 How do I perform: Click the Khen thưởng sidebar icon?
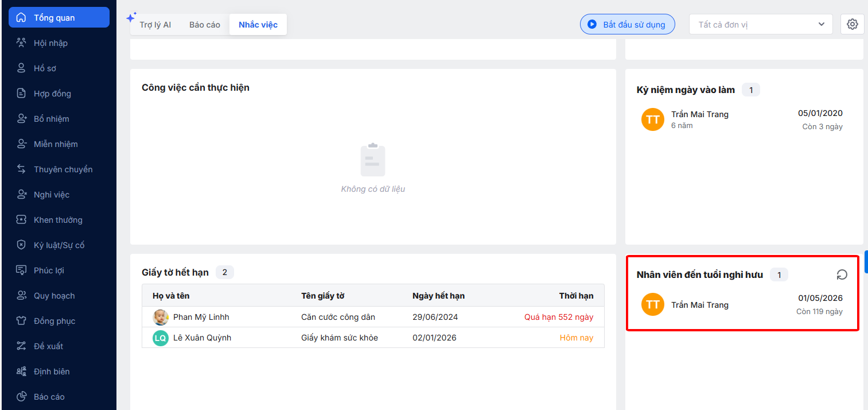pyautogui.click(x=22, y=220)
